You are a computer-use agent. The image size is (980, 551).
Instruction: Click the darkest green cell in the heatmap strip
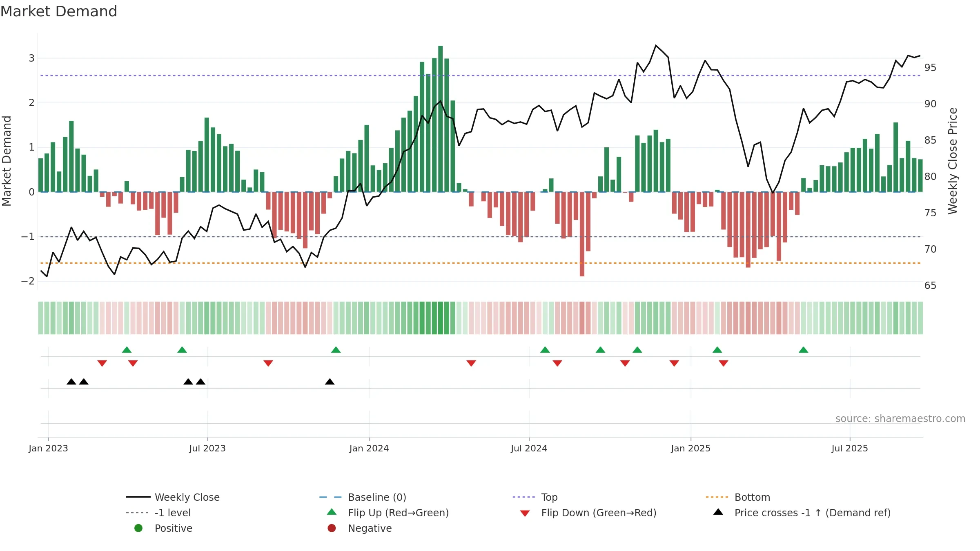pos(441,318)
